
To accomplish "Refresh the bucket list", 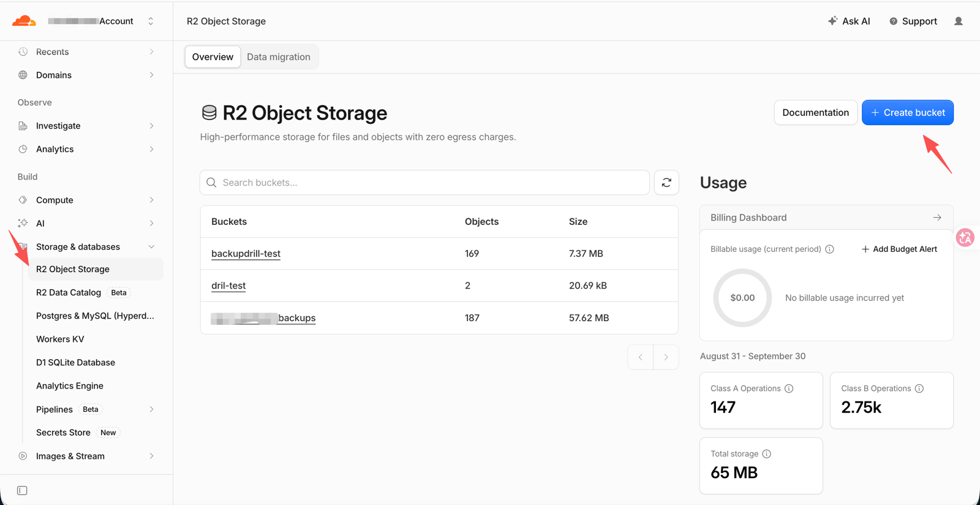I will pyautogui.click(x=666, y=183).
